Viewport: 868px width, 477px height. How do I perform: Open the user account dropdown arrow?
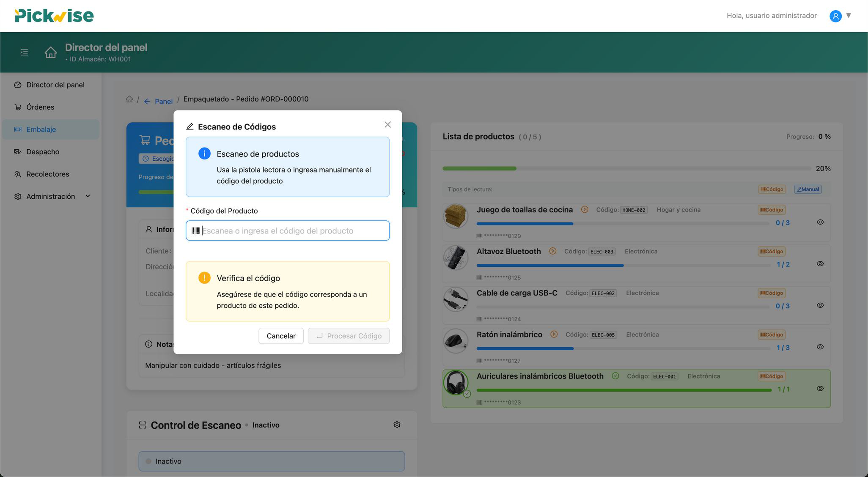point(848,16)
